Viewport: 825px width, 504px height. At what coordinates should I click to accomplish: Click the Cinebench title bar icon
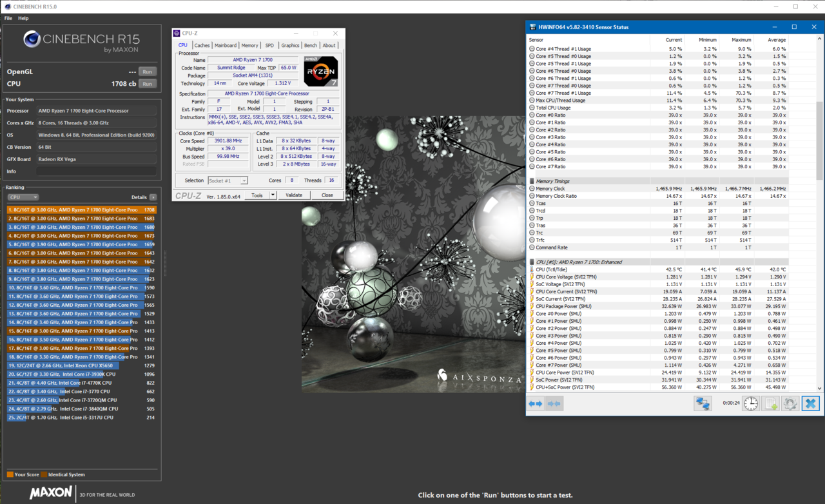click(x=6, y=6)
